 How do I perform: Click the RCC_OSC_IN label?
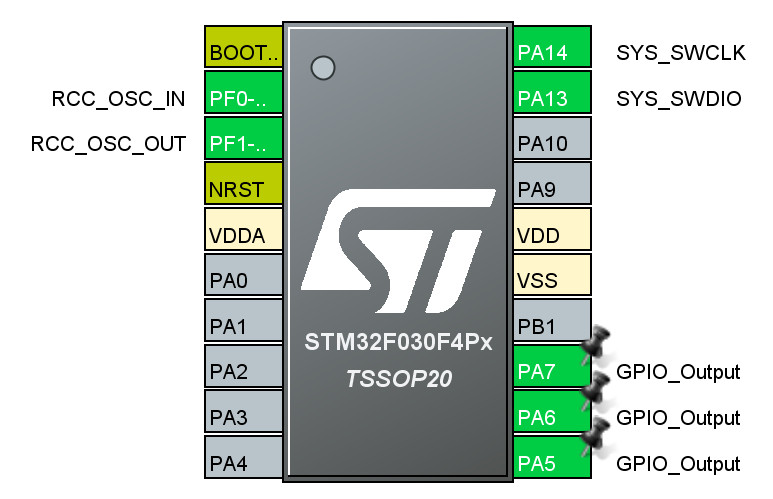point(118,99)
